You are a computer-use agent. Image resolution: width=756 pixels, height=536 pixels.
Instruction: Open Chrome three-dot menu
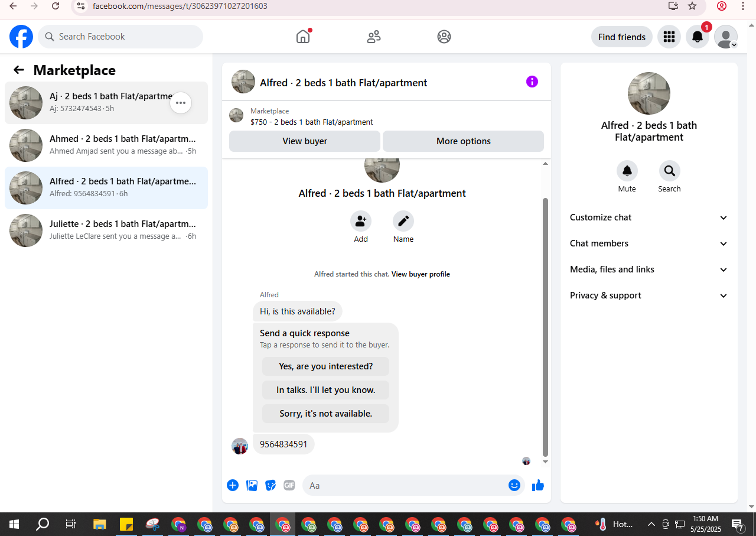[743, 6]
